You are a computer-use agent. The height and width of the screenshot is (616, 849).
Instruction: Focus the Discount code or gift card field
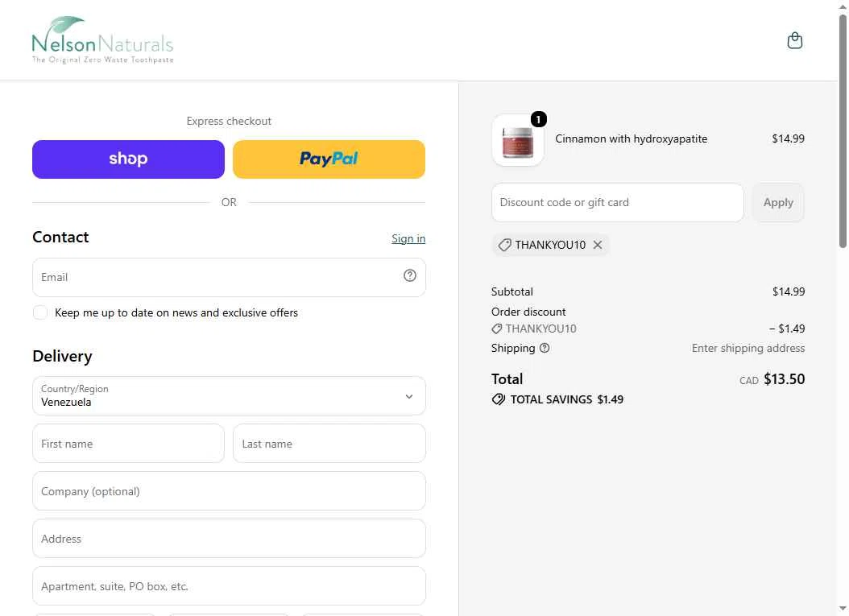(617, 202)
